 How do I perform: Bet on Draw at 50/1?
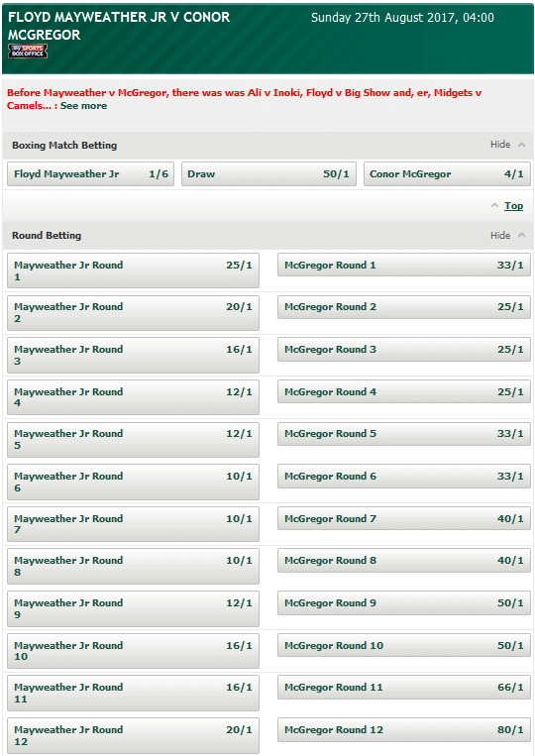pos(268,174)
